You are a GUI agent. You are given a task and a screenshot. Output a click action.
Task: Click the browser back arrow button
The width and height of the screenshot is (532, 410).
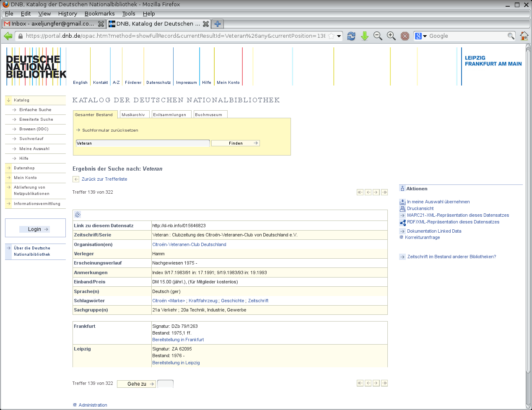tap(8, 36)
